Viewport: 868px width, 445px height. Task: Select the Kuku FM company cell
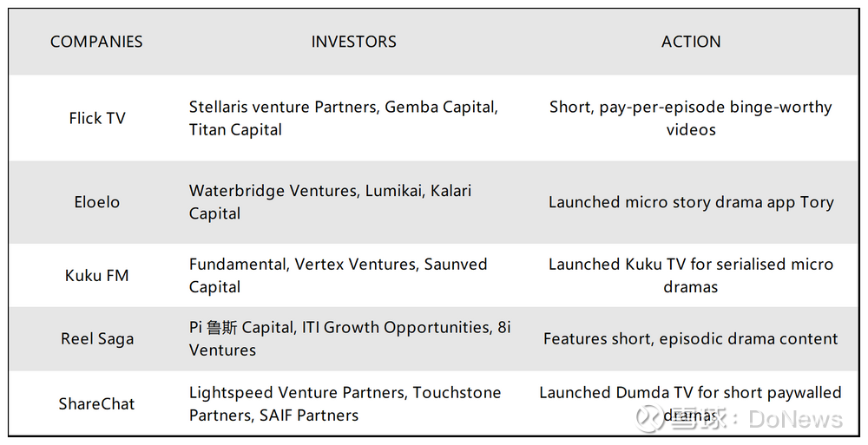pyautogui.click(x=97, y=276)
